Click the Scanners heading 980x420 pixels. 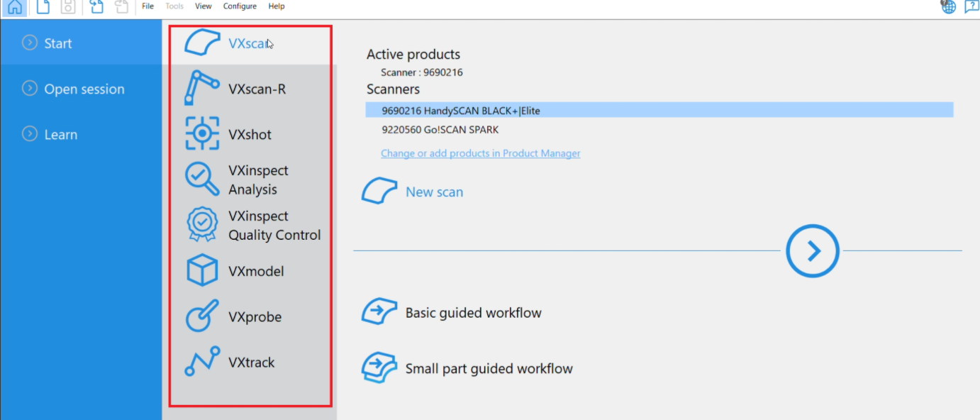point(393,89)
